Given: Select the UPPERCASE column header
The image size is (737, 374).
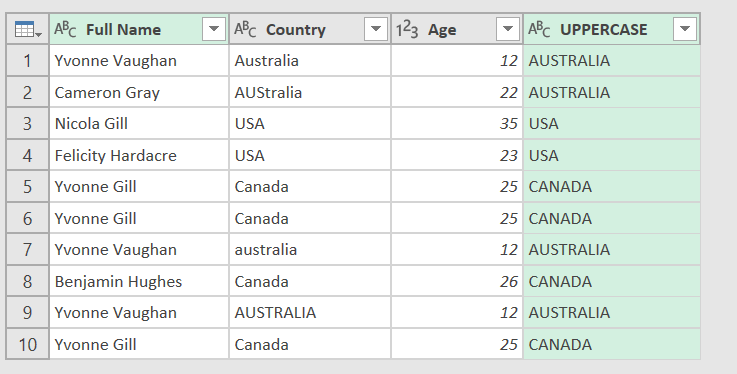Looking at the screenshot, I should (612, 29).
